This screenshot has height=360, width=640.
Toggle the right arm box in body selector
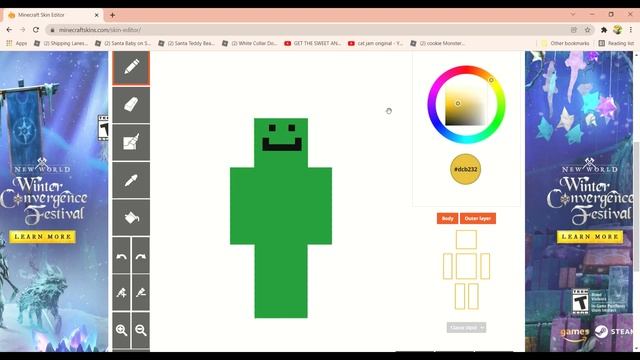point(485,266)
